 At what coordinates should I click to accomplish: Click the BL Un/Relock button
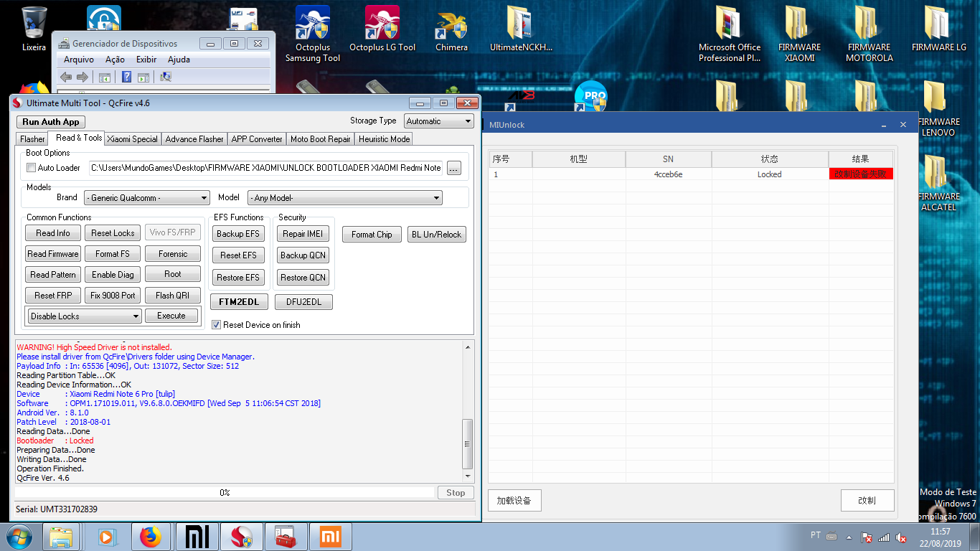point(437,235)
